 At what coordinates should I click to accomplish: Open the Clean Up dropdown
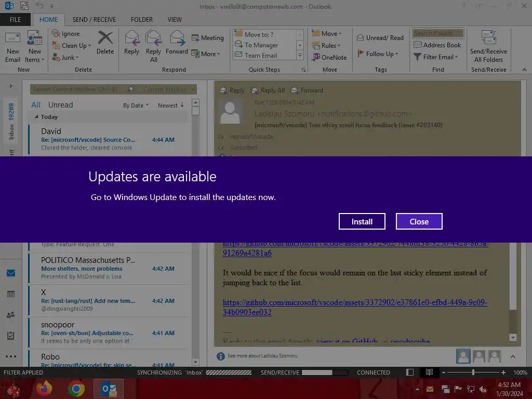click(x=72, y=46)
